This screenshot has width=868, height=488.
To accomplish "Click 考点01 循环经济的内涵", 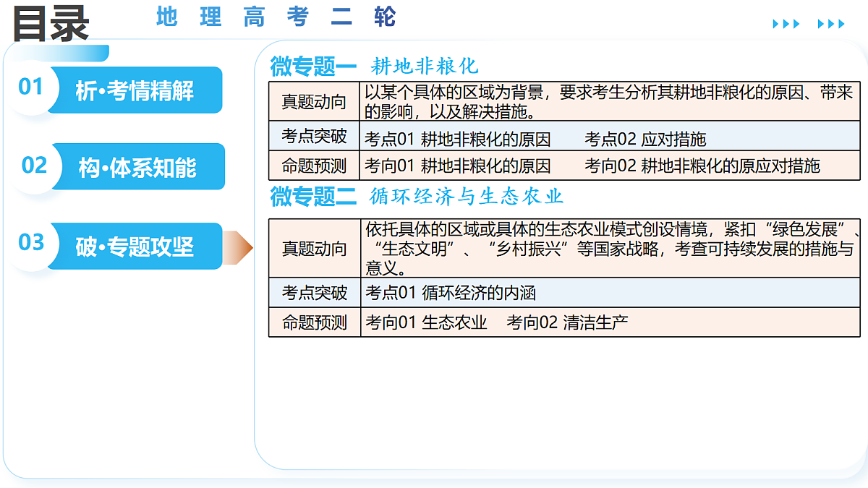I will 451,293.
